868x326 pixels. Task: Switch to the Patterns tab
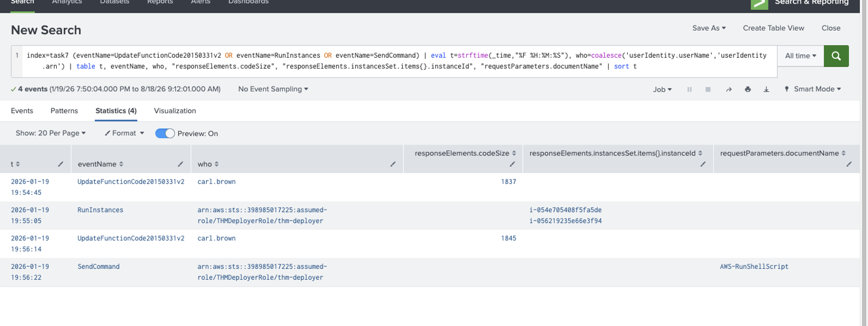(64, 110)
